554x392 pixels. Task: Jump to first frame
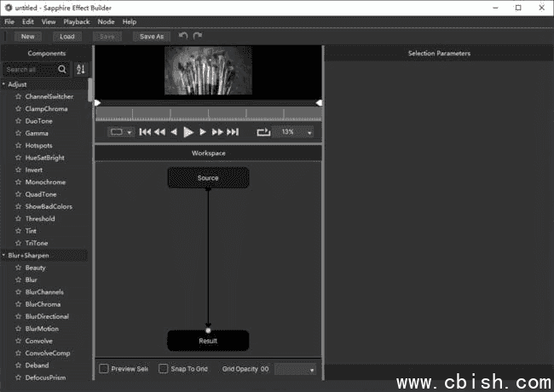[145, 132]
